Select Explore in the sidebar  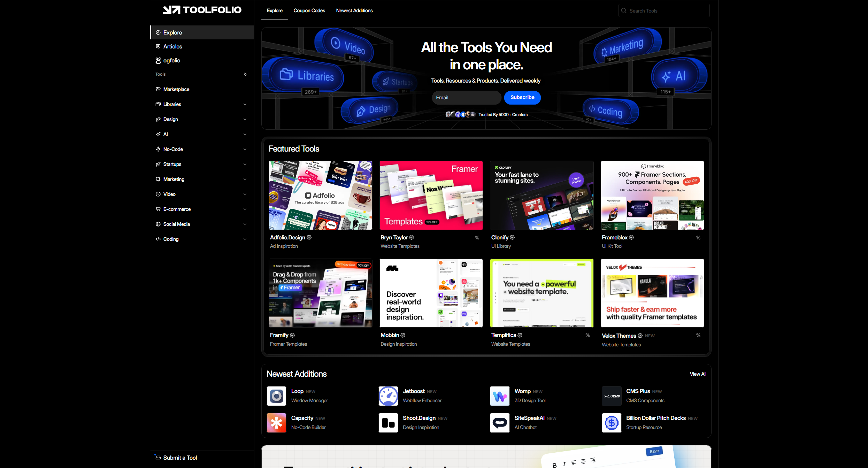coord(202,32)
